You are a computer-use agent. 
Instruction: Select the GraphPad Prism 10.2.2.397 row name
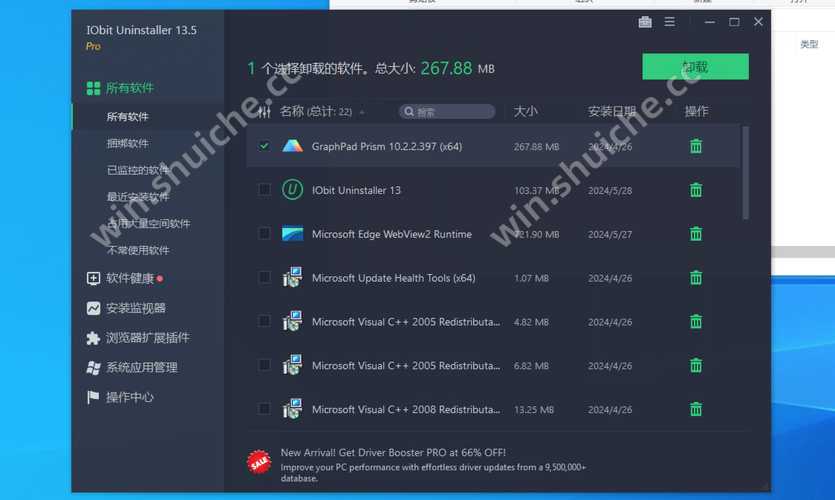pos(387,146)
